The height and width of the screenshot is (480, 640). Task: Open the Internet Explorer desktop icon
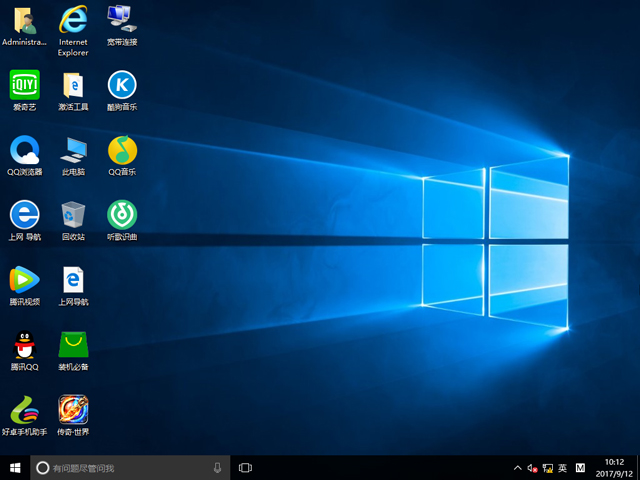point(73,20)
